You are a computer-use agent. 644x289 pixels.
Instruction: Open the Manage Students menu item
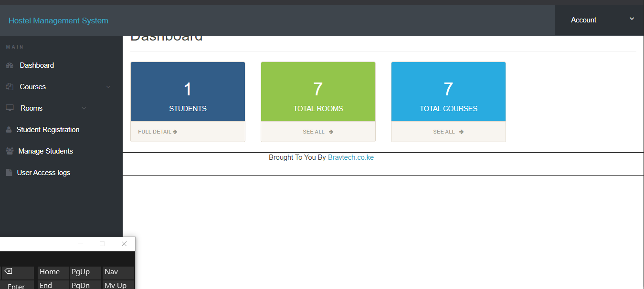(x=45, y=151)
